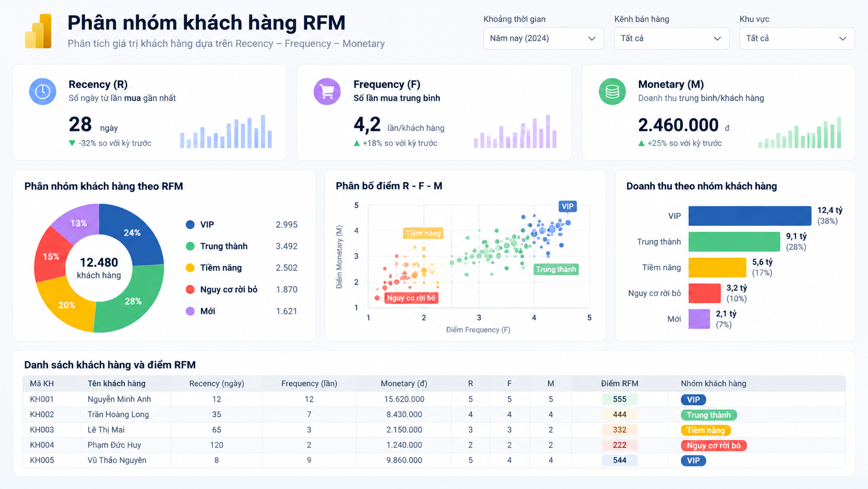Sort by Điểm RFM column header
This screenshot has height=489, width=868.
[619, 384]
